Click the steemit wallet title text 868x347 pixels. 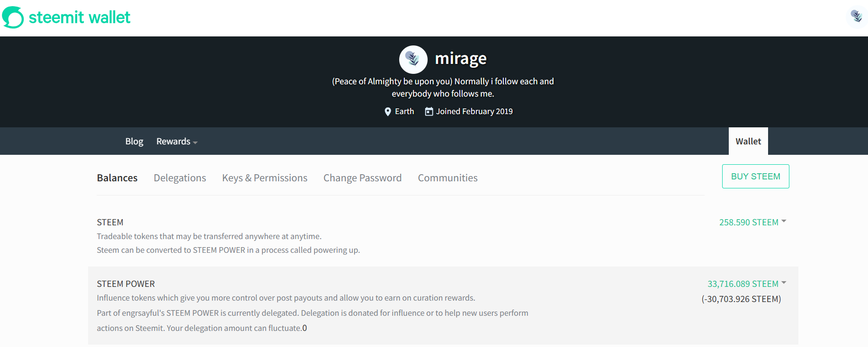pyautogui.click(x=80, y=18)
